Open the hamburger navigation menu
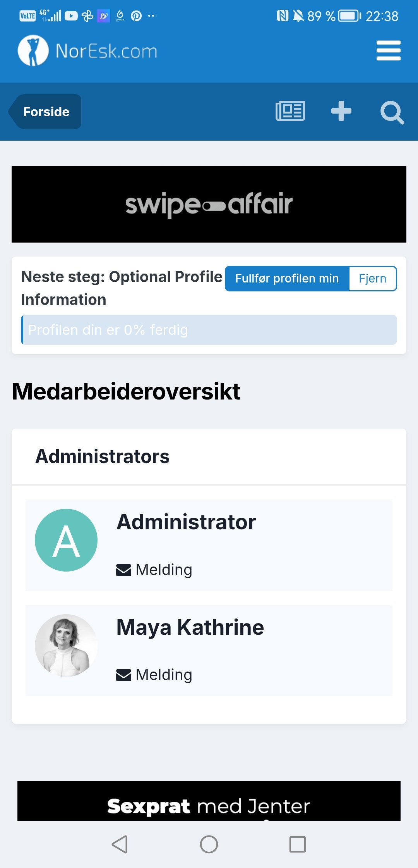Image resolution: width=418 pixels, height=868 pixels. coord(388,51)
